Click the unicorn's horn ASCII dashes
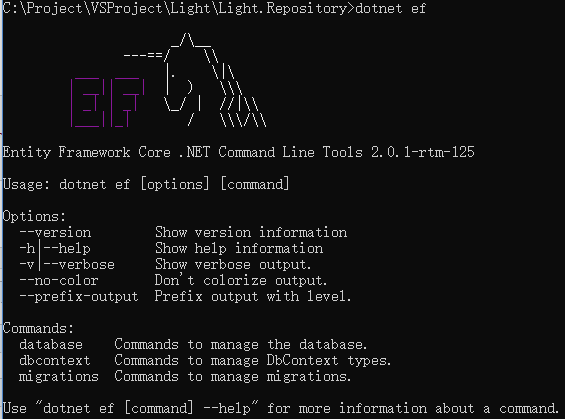 tap(143, 55)
